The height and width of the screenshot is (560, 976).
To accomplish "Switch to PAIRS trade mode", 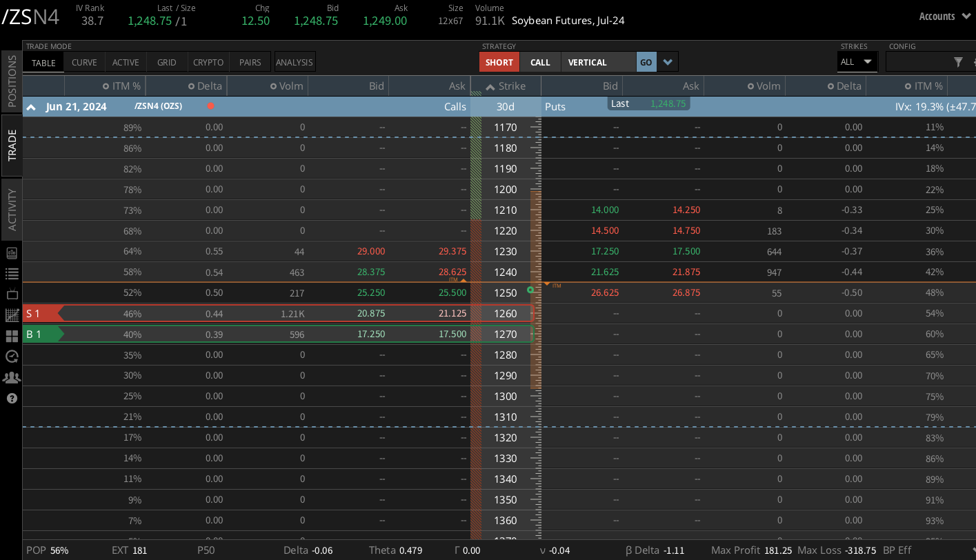I will (250, 62).
